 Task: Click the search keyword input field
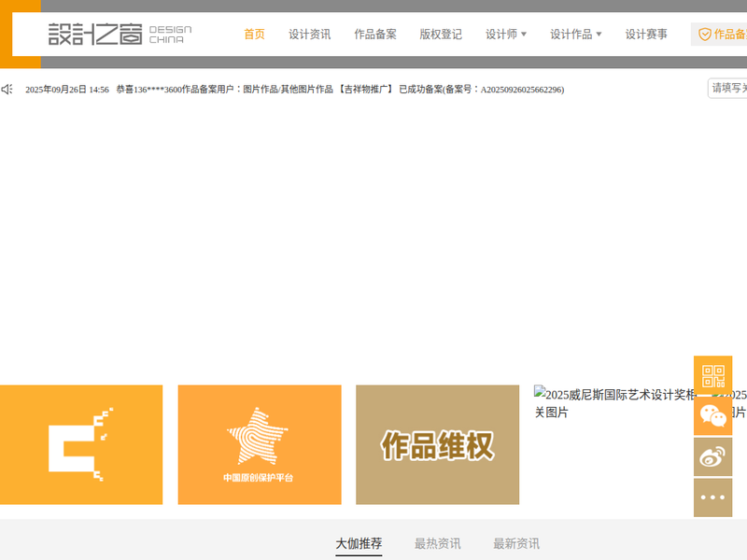click(x=727, y=89)
